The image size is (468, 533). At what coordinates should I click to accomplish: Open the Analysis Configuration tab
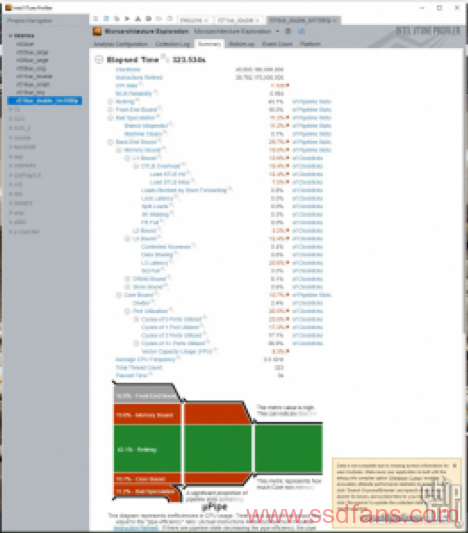120,44
